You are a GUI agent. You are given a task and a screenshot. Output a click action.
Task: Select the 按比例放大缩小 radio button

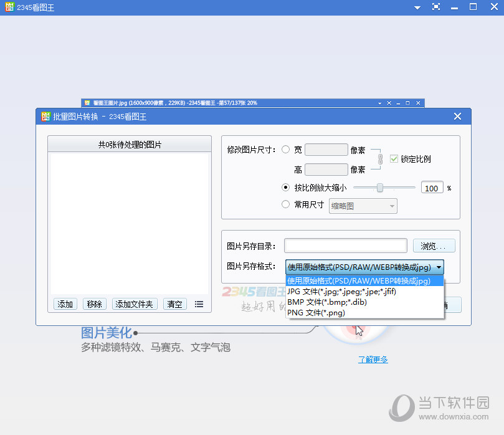[285, 188]
